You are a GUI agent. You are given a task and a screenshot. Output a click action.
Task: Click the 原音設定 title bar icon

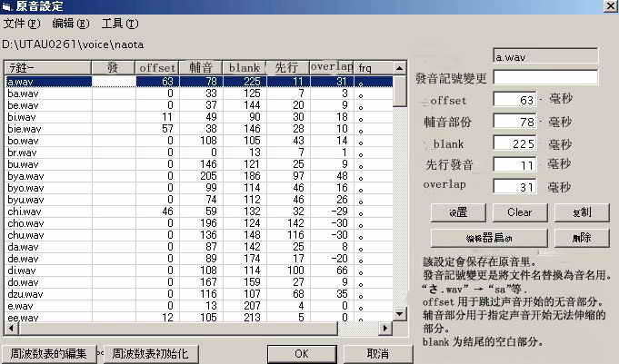pos(6,6)
